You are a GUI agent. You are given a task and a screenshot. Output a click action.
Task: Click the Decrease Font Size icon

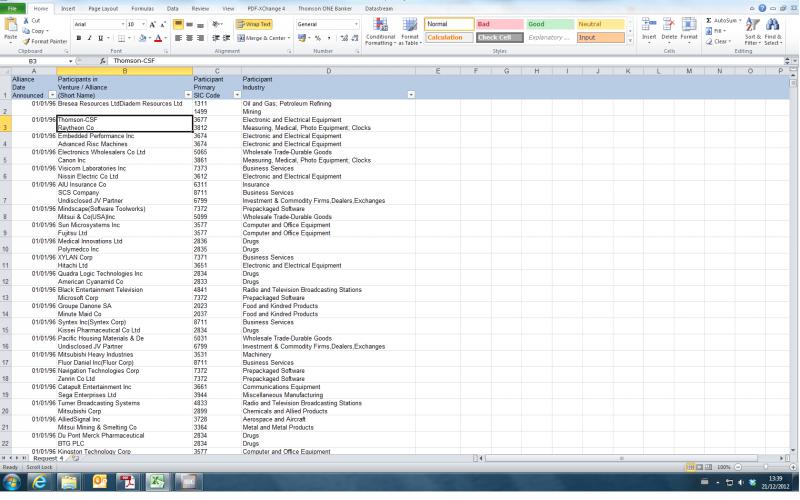click(x=163, y=24)
